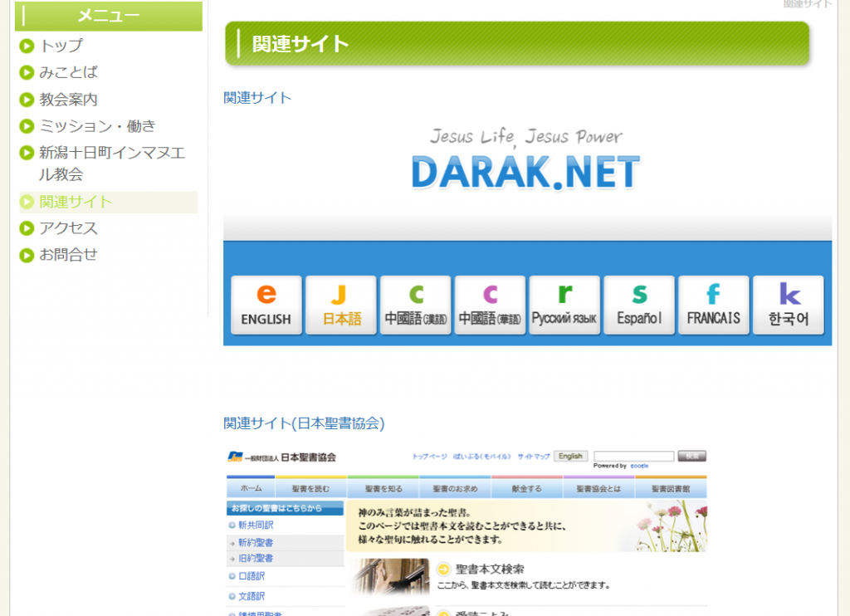Click the English button in Bible Society header
Screen dimensions: 850x616
tap(570, 456)
